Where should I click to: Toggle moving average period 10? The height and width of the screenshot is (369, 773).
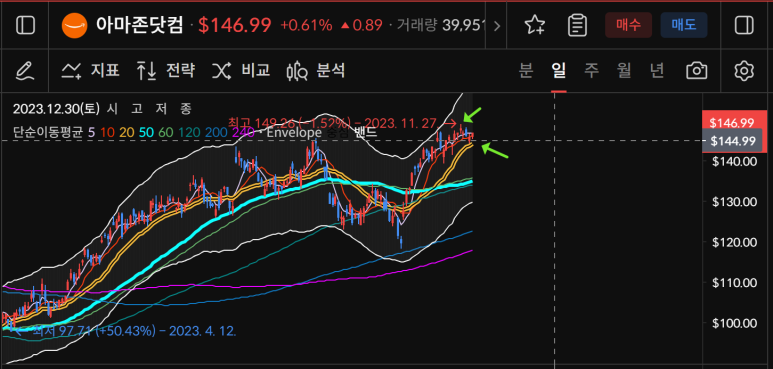(x=107, y=132)
